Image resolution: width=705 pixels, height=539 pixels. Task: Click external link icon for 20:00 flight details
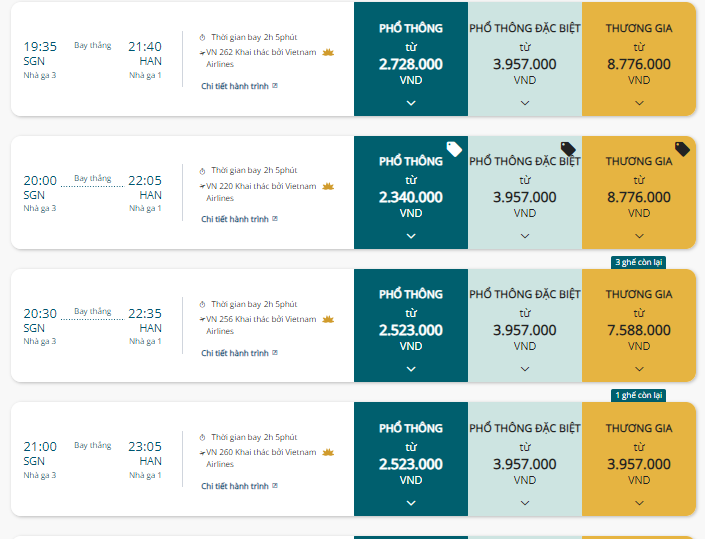(275, 219)
